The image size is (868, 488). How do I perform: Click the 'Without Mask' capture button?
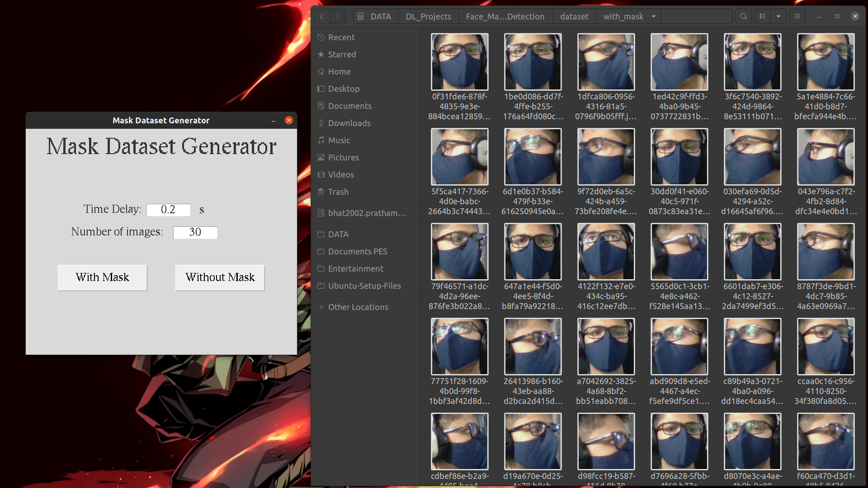(219, 277)
